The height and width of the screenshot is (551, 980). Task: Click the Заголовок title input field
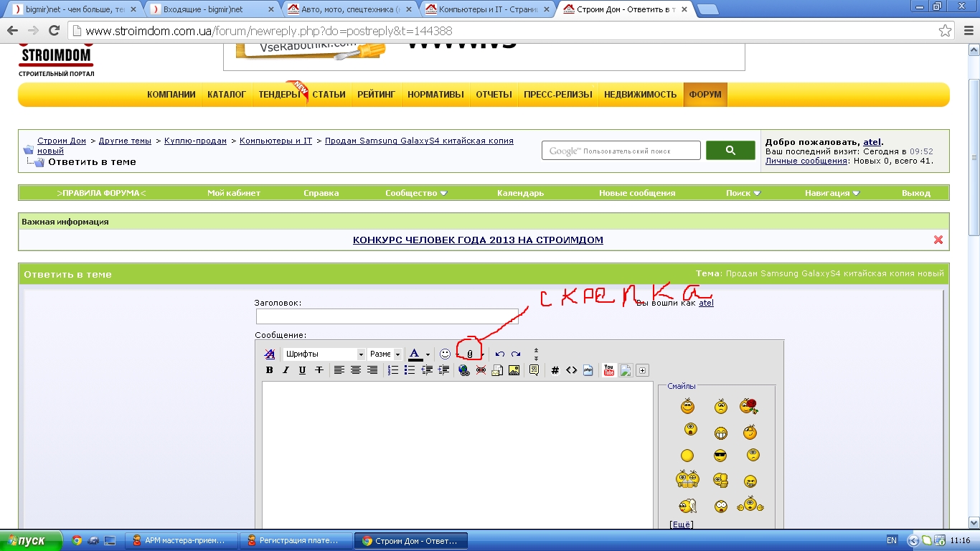point(387,316)
